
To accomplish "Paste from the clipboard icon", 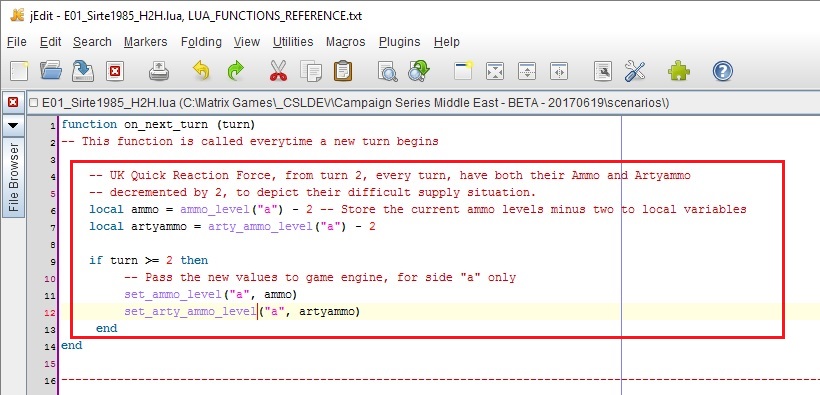I will click(x=343, y=71).
